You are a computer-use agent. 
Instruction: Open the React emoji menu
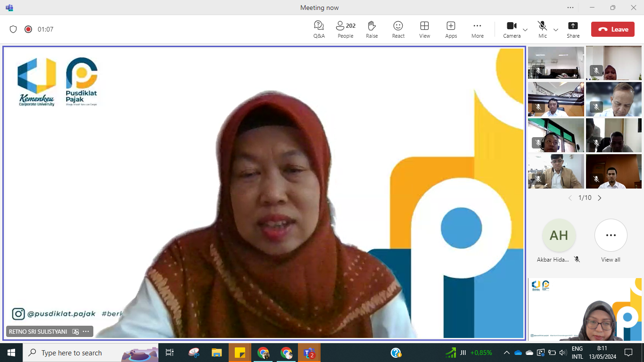tap(398, 29)
